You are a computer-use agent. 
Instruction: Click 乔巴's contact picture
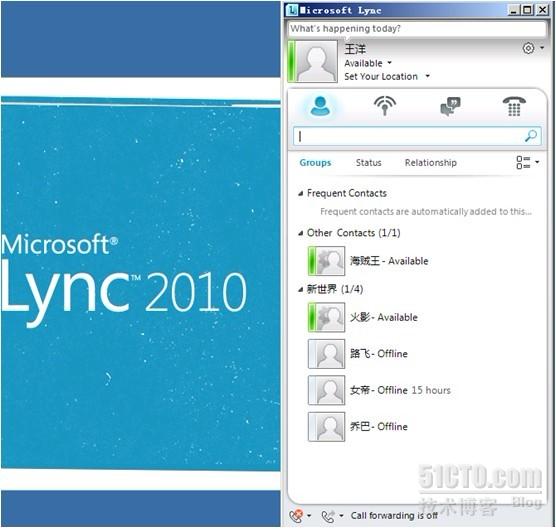point(327,427)
